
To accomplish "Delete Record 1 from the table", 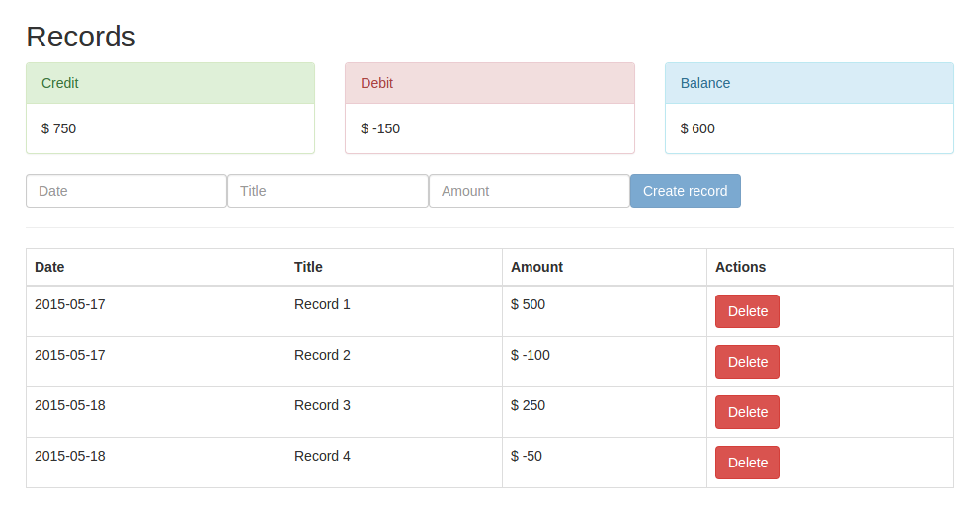I will 747,311.
